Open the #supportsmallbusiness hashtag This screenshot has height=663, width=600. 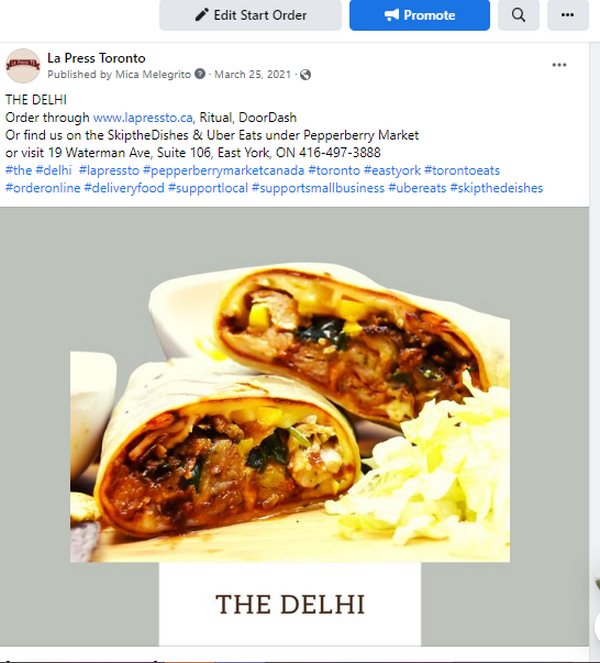pos(318,188)
